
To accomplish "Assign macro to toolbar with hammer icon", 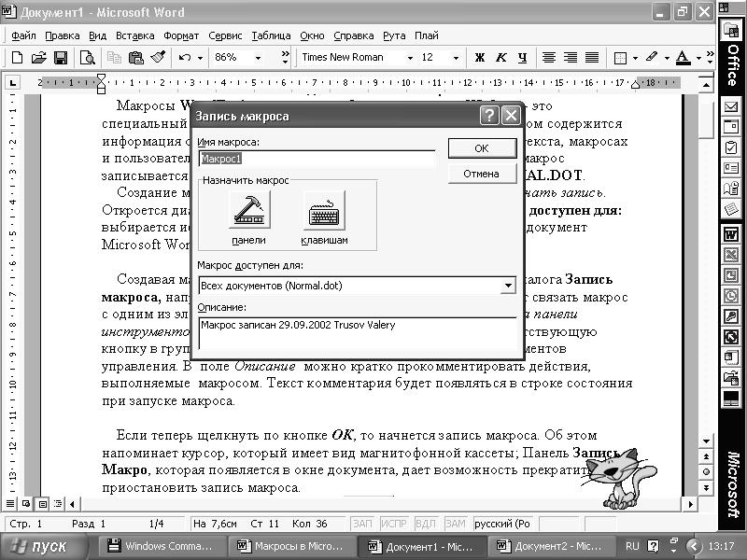I will pyautogui.click(x=248, y=209).
